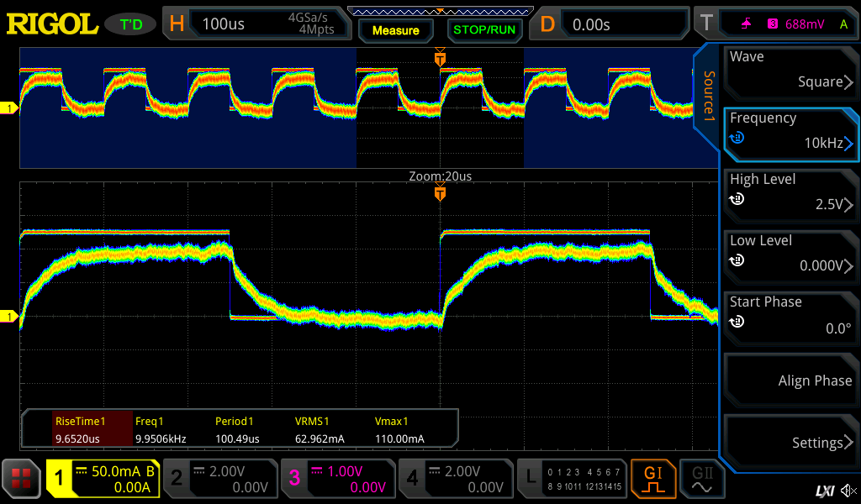The image size is (861, 504).
Task: Toggle channel 2 on
Action: click(219, 479)
